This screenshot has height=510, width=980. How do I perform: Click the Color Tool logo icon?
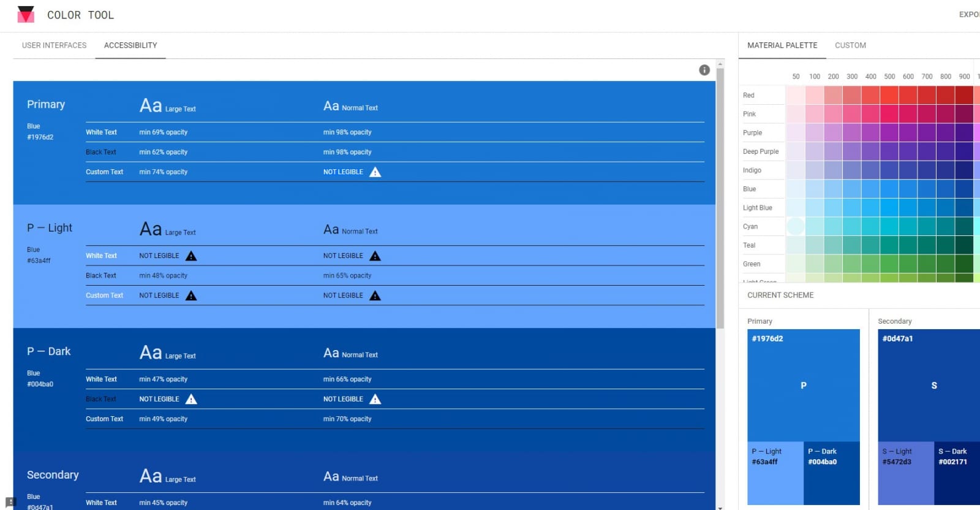pos(26,14)
